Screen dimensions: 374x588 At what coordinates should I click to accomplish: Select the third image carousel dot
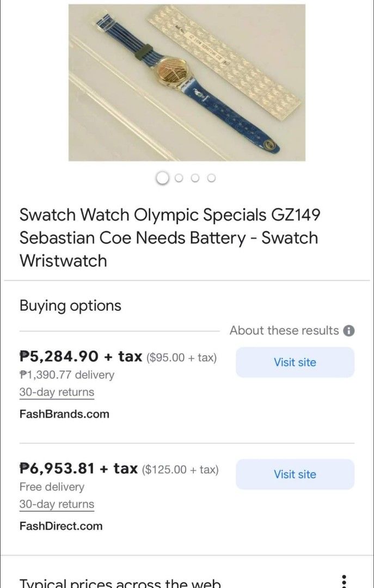click(x=195, y=177)
